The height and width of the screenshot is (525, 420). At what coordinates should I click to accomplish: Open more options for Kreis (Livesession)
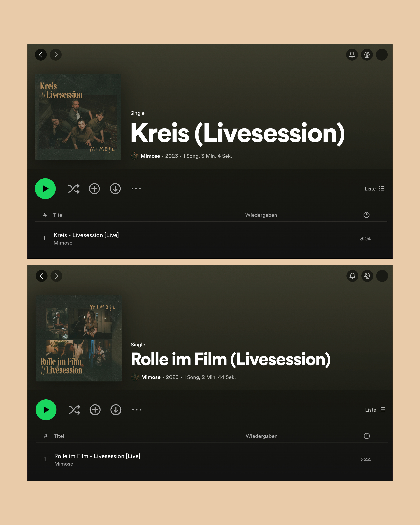[136, 189]
